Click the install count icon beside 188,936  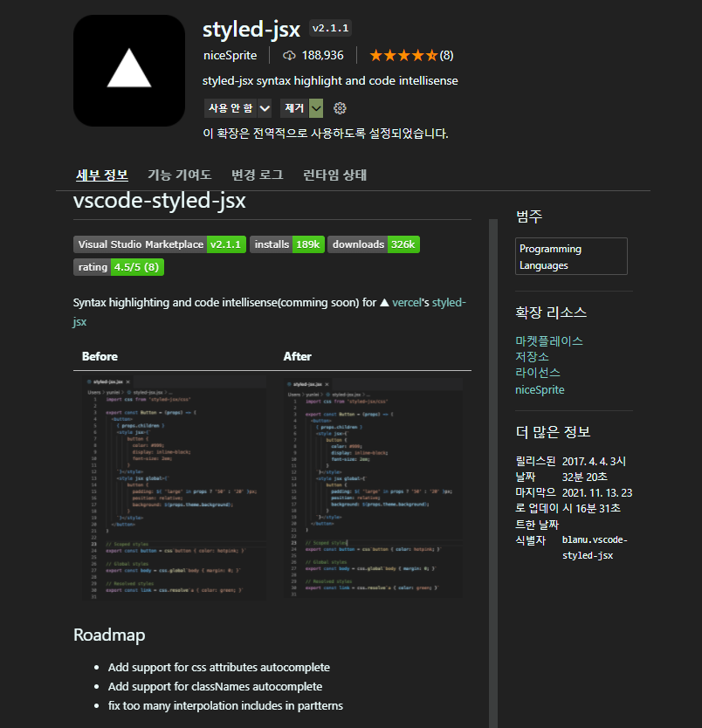pos(289,55)
